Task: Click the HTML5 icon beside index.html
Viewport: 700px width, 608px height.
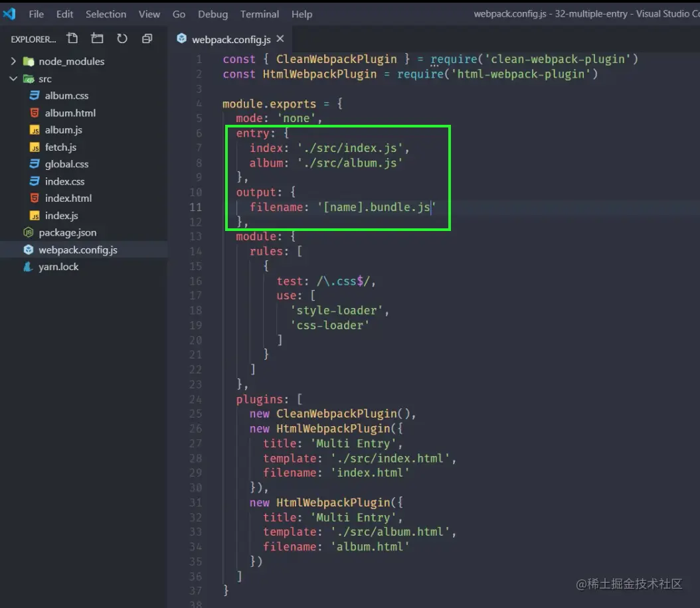Action: pos(35,198)
